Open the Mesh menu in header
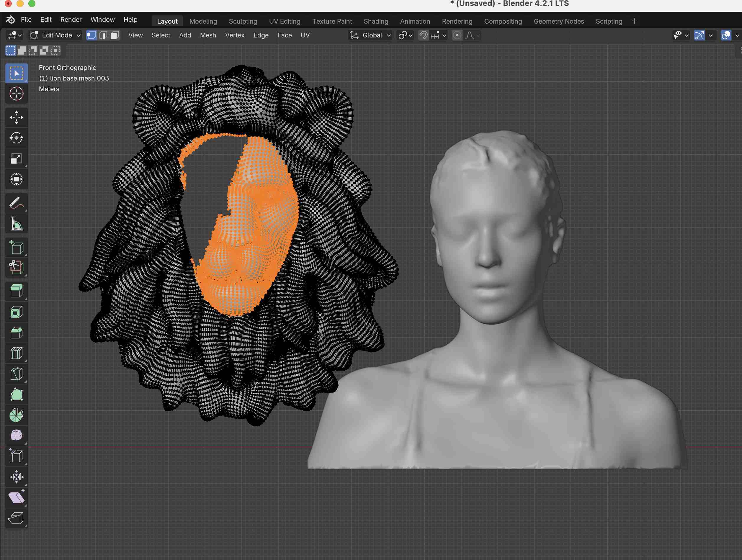The width and height of the screenshot is (742, 560). (x=208, y=35)
